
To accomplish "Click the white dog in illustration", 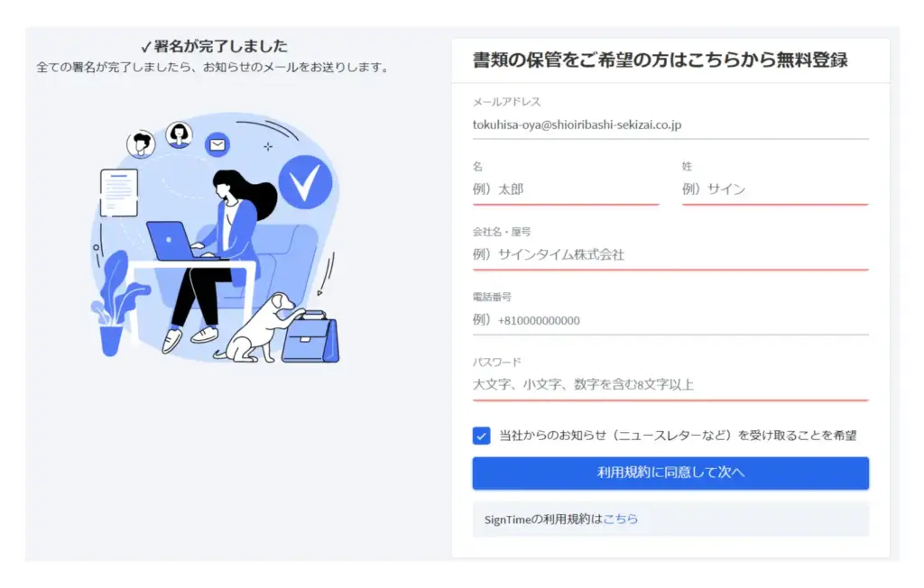I will click(x=258, y=329).
